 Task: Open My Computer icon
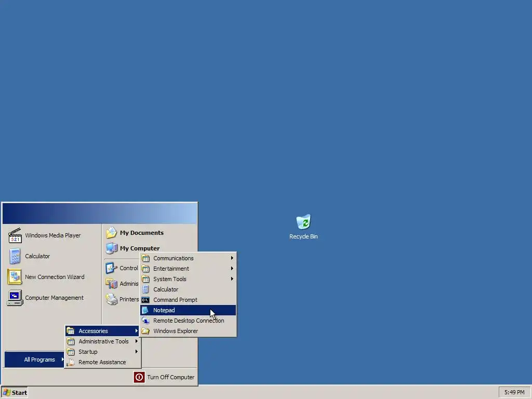[111, 248]
